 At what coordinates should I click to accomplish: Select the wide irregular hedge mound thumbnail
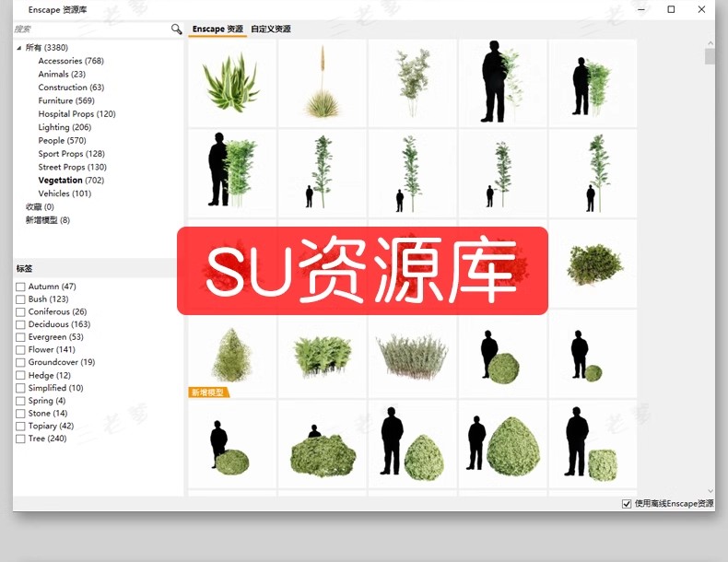click(x=323, y=444)
